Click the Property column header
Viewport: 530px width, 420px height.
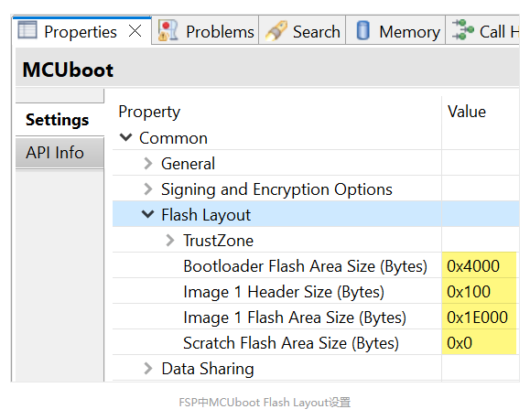[x=149, y=113]
